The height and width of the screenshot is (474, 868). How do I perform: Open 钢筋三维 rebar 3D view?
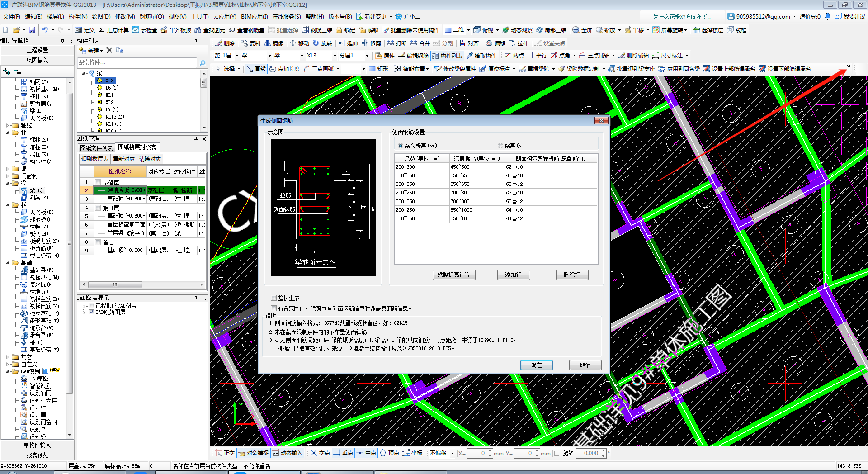[317, 30]
